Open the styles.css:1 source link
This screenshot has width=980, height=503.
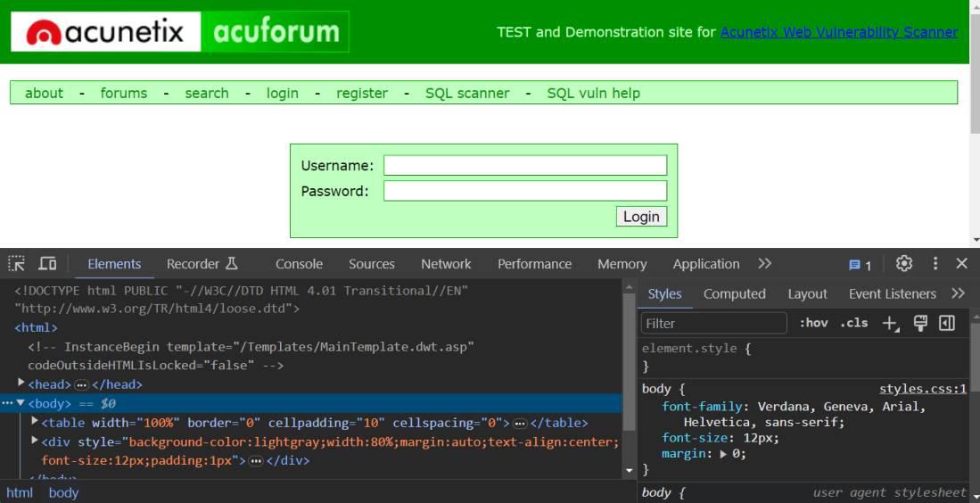pyautogui.click(x=923, y=389)
